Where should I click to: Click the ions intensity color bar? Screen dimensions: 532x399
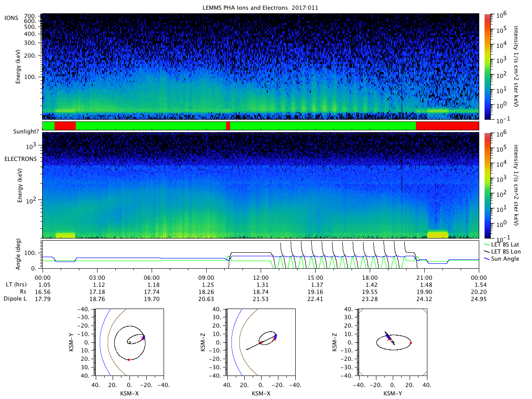[487, 66]
